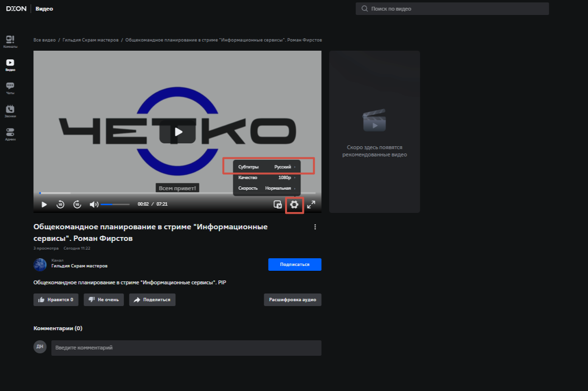
Task: Open the Звонки section in sidebar
Action: click(10, 112)
